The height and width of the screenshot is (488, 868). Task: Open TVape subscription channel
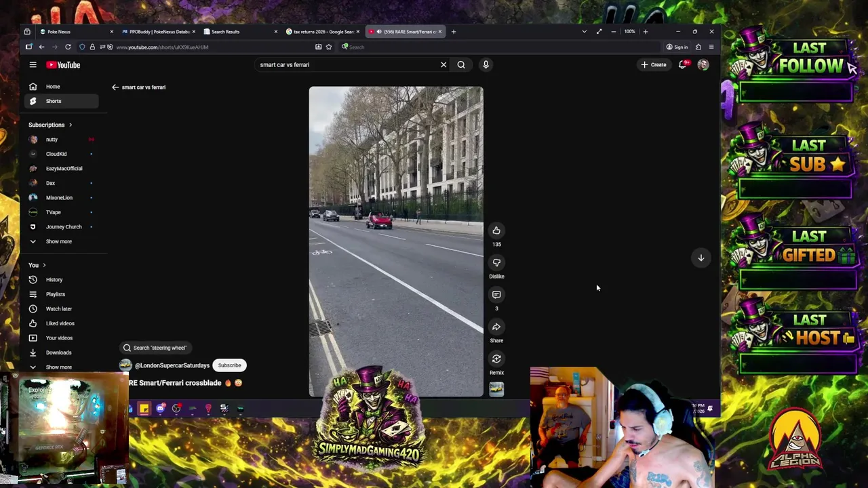tap(62, 212)
